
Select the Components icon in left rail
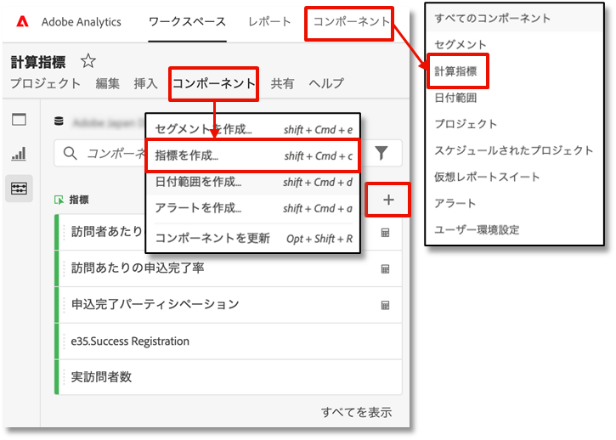(18, 189)
